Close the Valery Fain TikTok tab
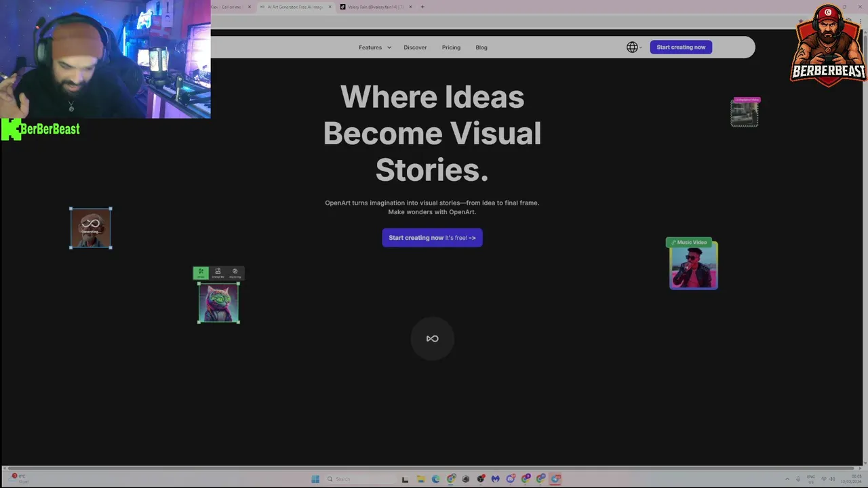This screenshot has width=868, height=488. [x=410, y=7]
